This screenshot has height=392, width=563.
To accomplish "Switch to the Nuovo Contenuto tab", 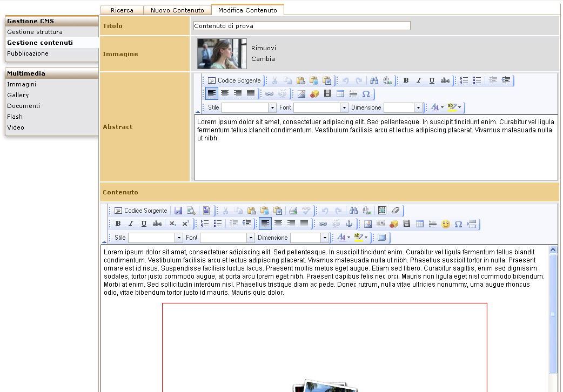I will pyautogui.click(x=177, y=10).
